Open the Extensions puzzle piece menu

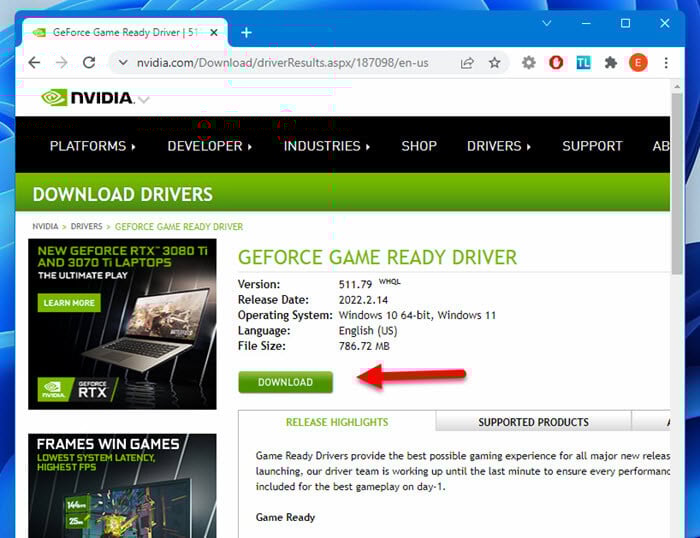(610, 63)
